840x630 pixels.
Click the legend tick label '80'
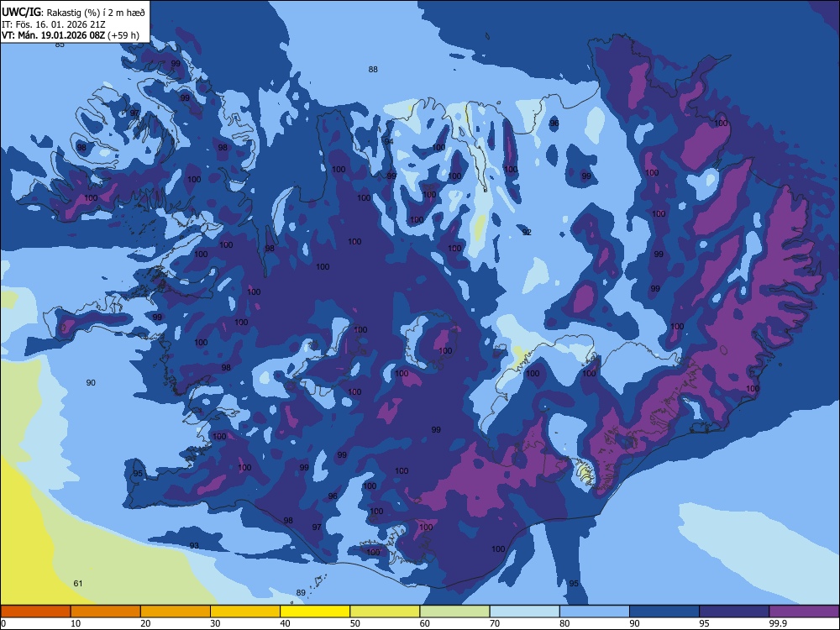pyautogui.click(x=564, y=623)
